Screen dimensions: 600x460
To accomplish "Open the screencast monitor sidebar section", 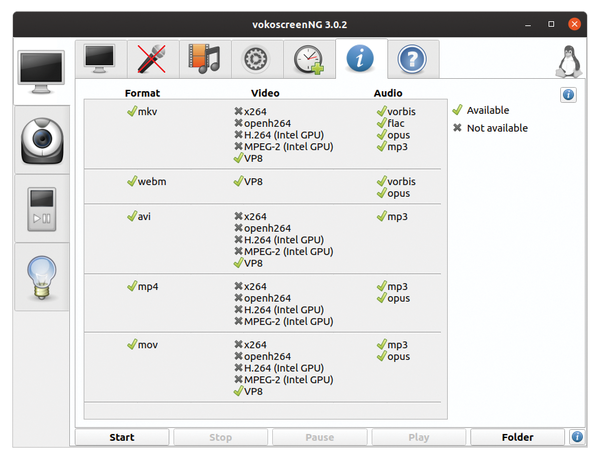I will coord(41,72).
